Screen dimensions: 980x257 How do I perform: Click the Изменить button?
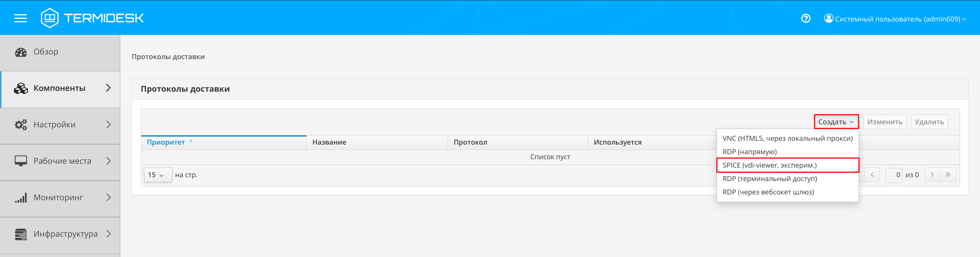pyautogui.click(x=885, y=122)
